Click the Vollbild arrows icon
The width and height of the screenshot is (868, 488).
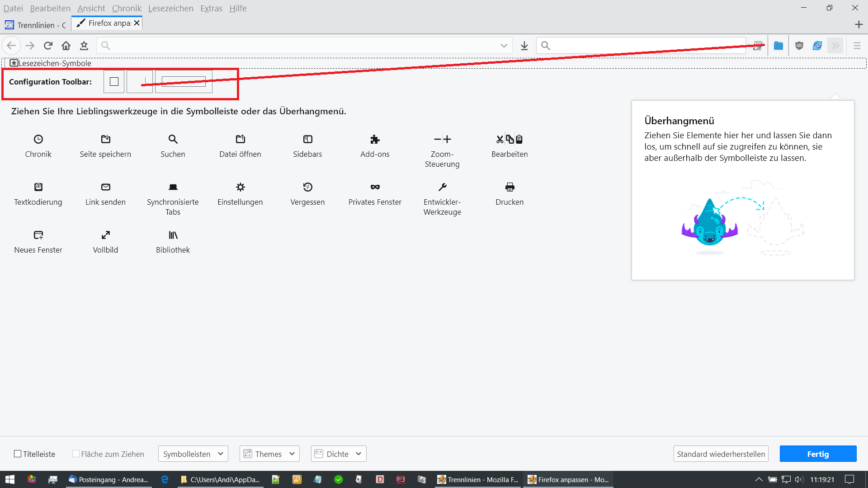[105, 235]
